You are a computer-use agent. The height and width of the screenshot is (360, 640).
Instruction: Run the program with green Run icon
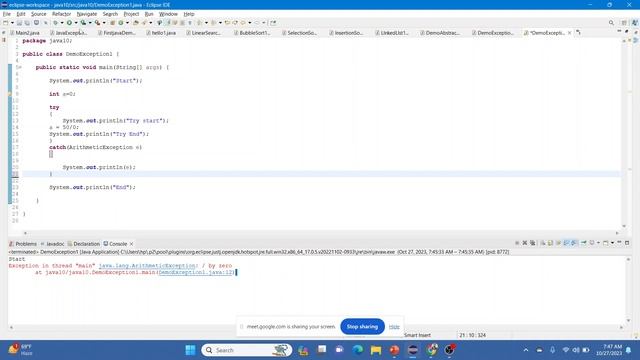point(69,23)
